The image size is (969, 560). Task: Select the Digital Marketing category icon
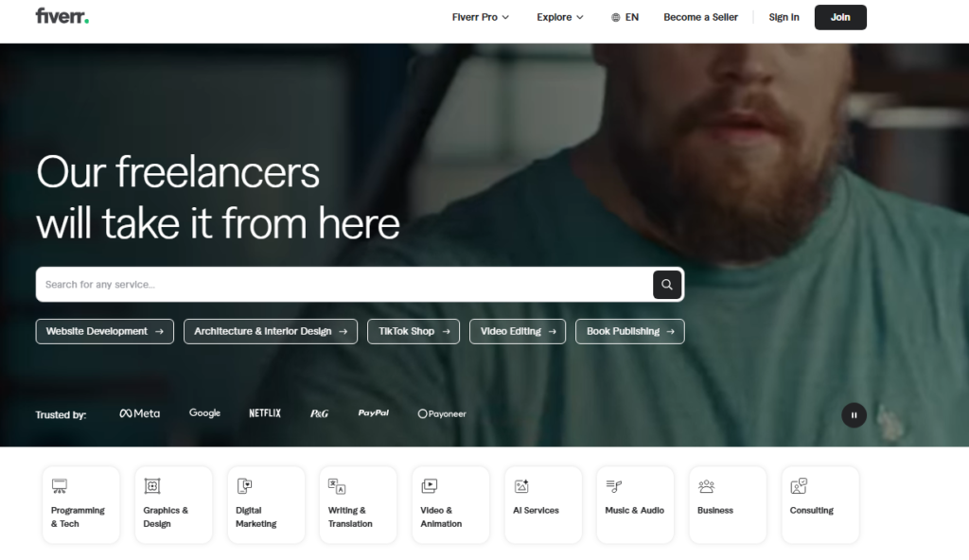click(x=245, y=486)
